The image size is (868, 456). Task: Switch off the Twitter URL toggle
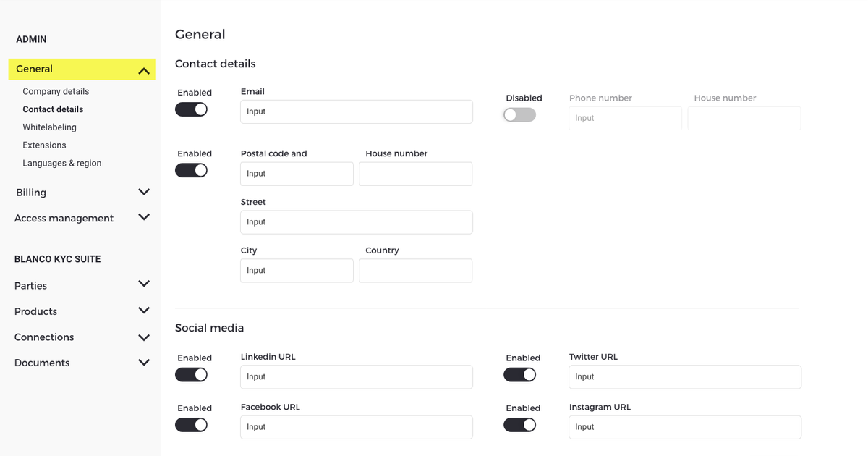pos(519,375)
